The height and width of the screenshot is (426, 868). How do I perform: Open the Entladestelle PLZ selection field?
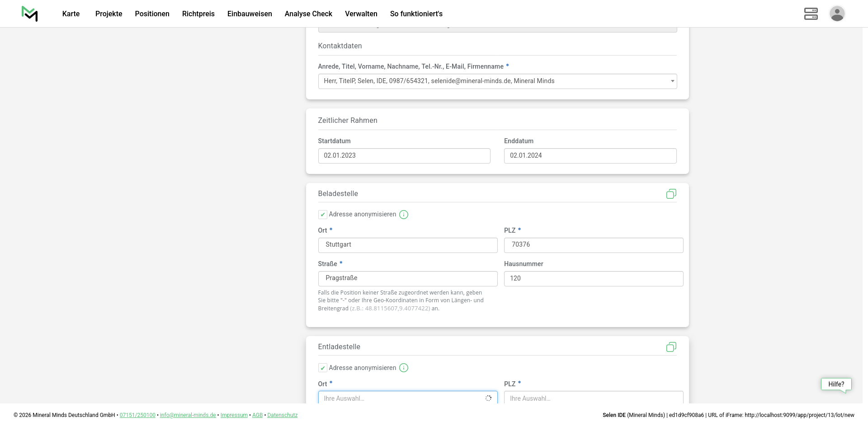[593, 398]
